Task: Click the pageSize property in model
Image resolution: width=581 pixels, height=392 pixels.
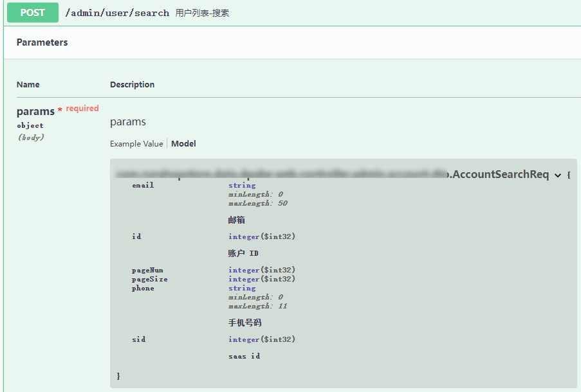Action: pos(149,279)
